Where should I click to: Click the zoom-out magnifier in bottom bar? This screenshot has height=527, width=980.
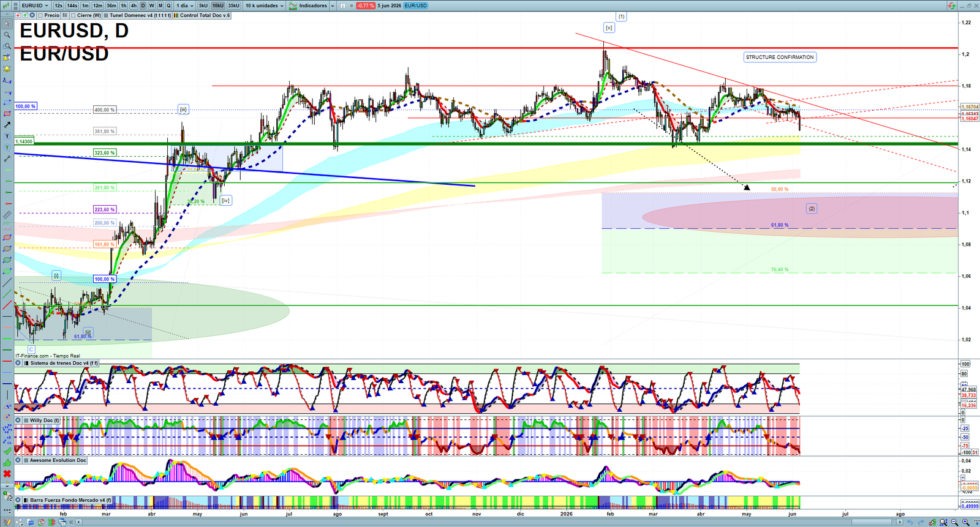coord(954,522)
